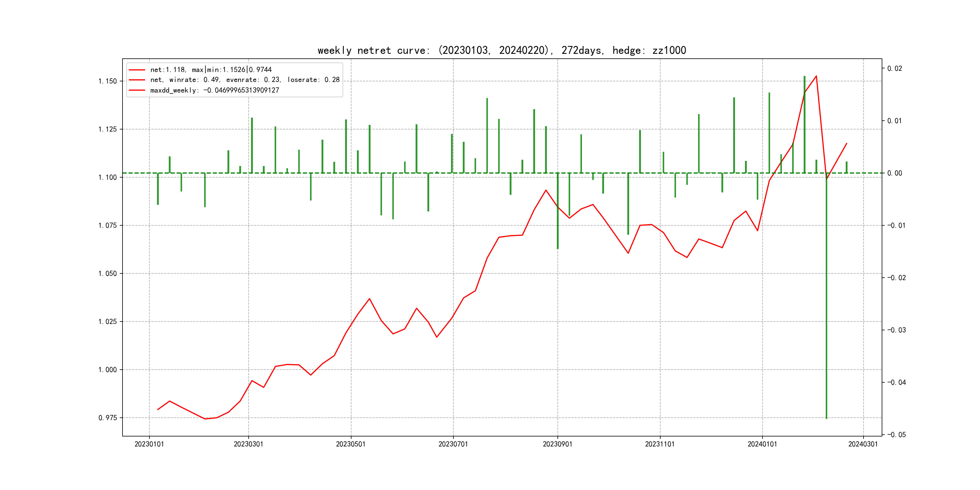Click the 20230101 x-axis label

tap(149, 444)
